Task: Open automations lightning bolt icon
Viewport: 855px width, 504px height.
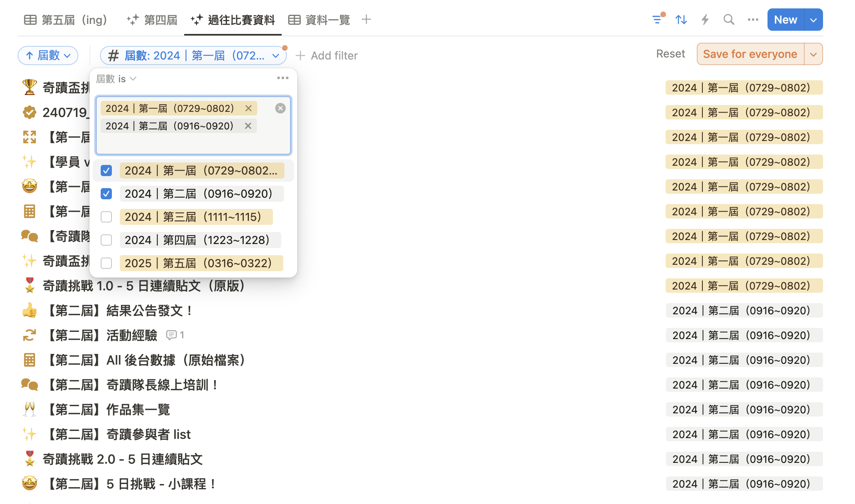Action: click(705, 20)
